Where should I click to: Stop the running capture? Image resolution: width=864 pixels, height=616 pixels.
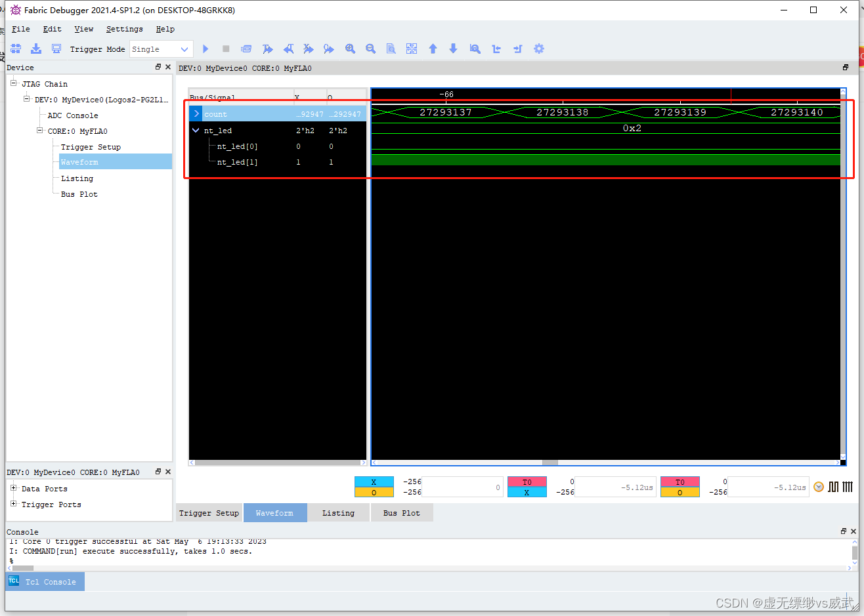click(225, 49)
